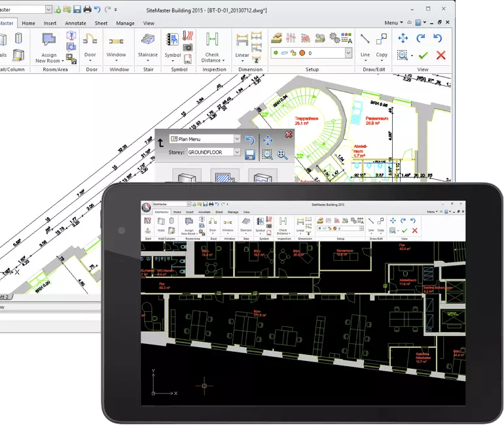Toggle the green layer on/off indicator
This screenshot has height=425, width=504.
[x=276, y=53]
